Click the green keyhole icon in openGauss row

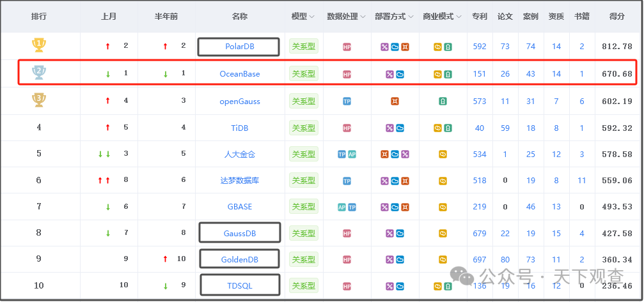(x=443, y=102)
